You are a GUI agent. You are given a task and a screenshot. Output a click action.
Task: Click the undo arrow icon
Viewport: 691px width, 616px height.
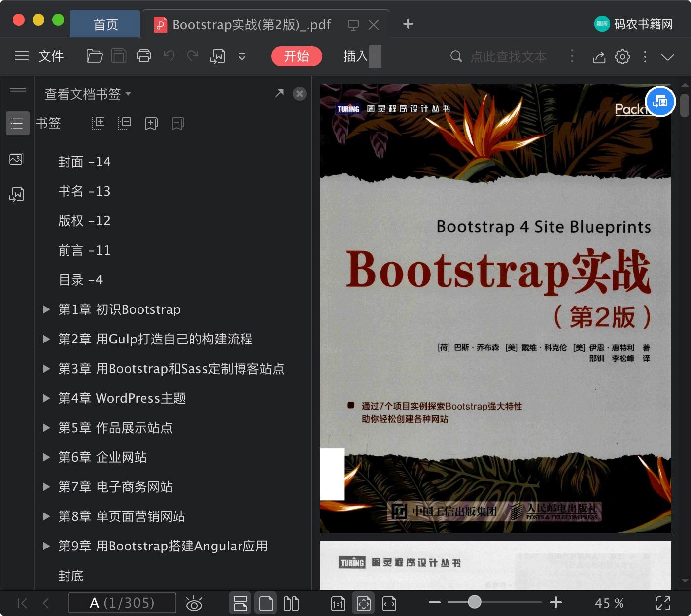click(x=169, y=56)
